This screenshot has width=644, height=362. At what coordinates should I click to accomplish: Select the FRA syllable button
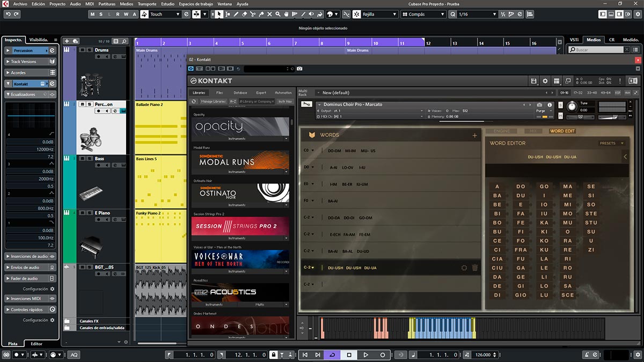pos(521,250)
